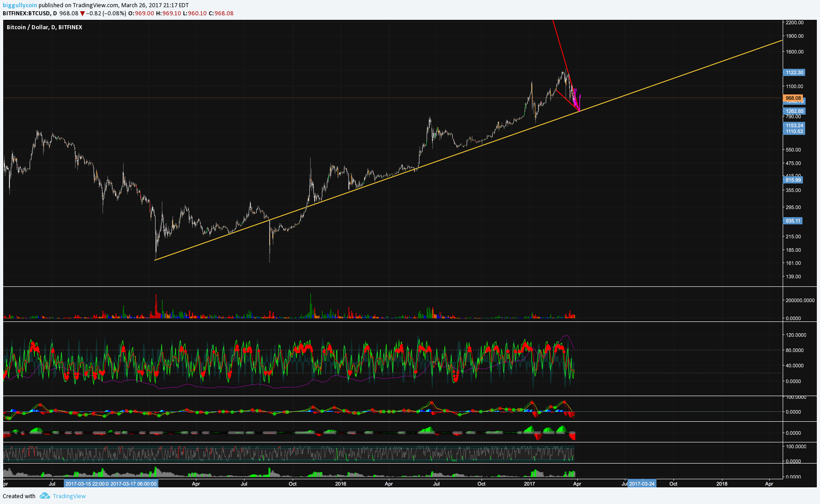
Task: Click the 40.0000 indicator axis value
Action: pos(795,366)
